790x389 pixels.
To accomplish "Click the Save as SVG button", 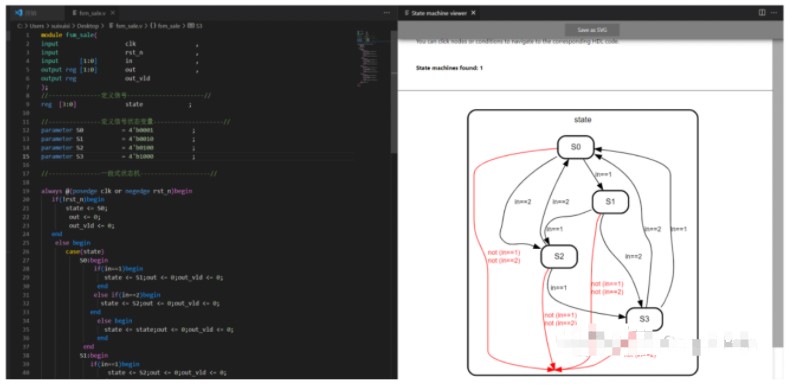I will click(x=591, y=30).
